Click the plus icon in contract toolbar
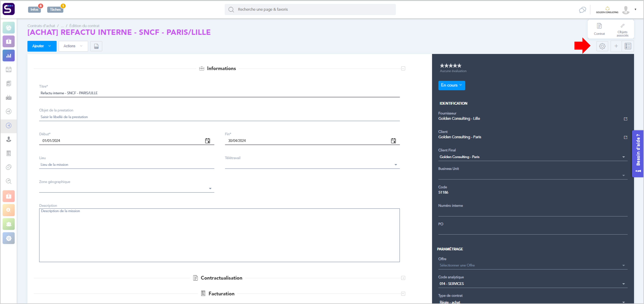 616,46
